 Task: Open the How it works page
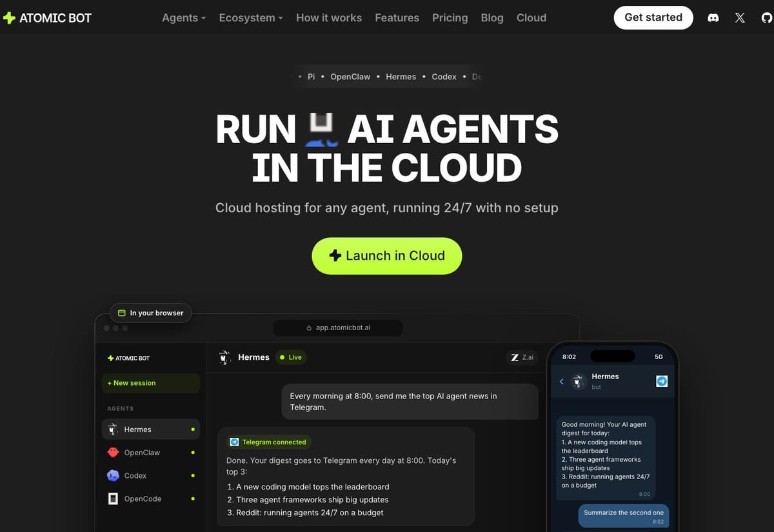tap(329, 18)
